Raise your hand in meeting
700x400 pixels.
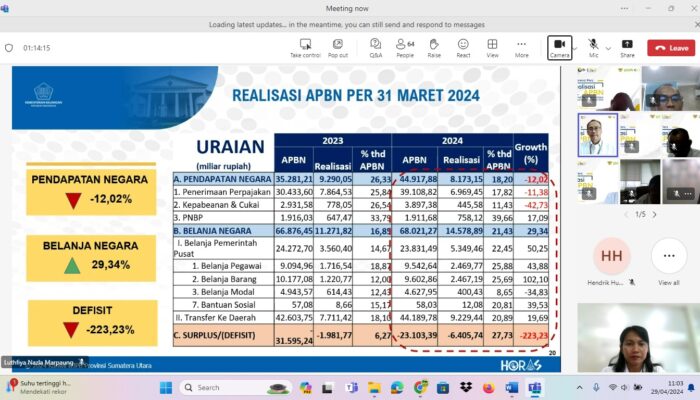[434, 47]
